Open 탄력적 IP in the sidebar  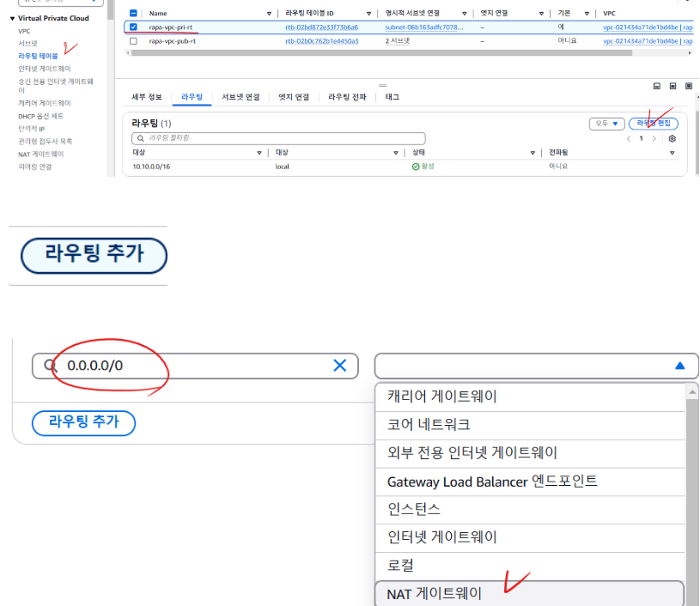[31, 129]
